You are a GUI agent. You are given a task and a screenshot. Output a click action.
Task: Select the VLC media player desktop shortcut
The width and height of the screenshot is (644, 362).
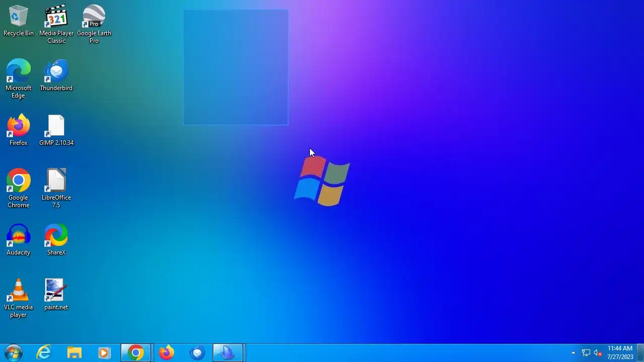[x=19, y=298]
